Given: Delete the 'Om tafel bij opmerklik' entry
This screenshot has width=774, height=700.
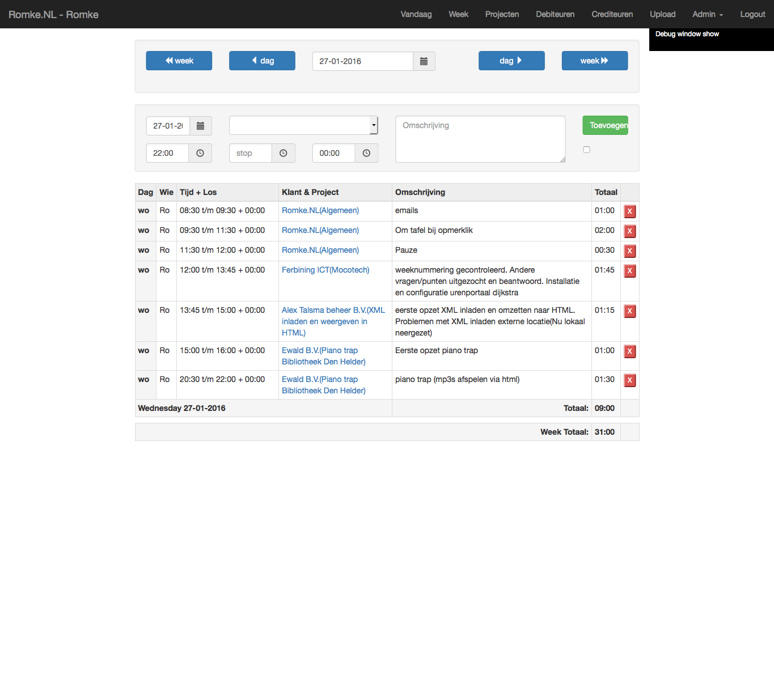Looking at the screenshot, I should pyautogui.click(x=629, y=231).
